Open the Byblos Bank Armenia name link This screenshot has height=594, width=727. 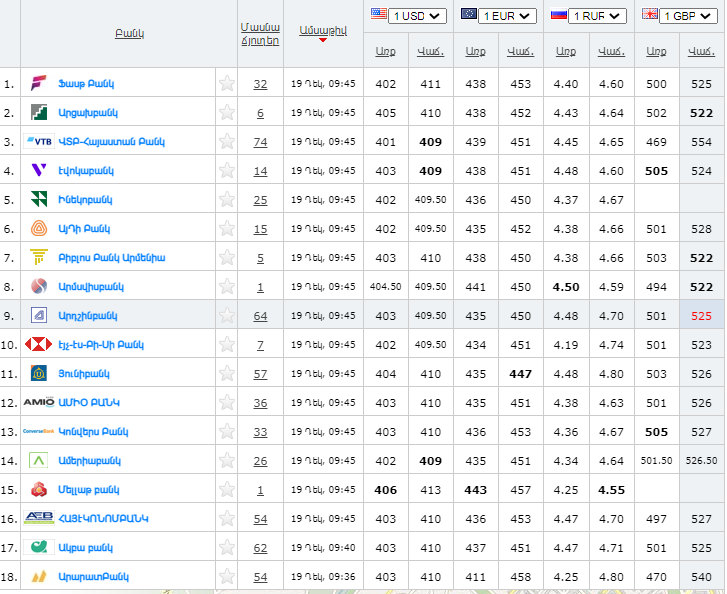(112, 258)
